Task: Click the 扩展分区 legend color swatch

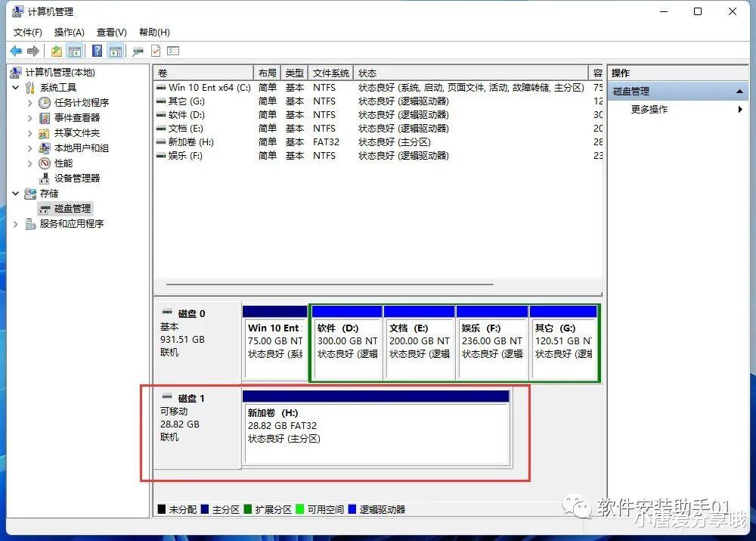Action: click(x=248, y=509)
